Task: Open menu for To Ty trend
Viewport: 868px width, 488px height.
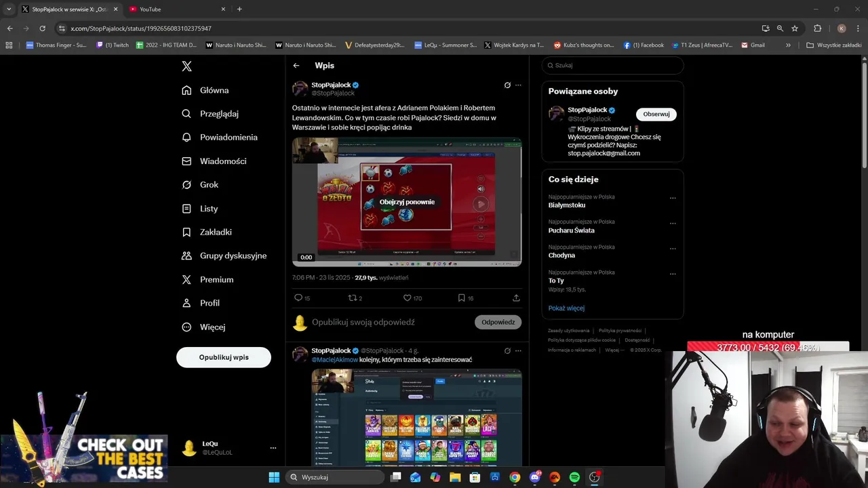Action: (673, 274)
